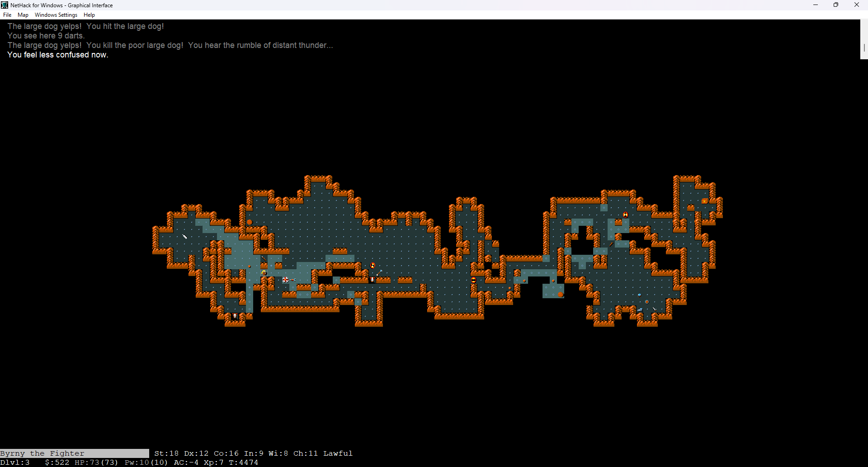Click the dagger in the southeast cave corner
The width and height of the screenshot is (868, 467).
coord(655,309)
